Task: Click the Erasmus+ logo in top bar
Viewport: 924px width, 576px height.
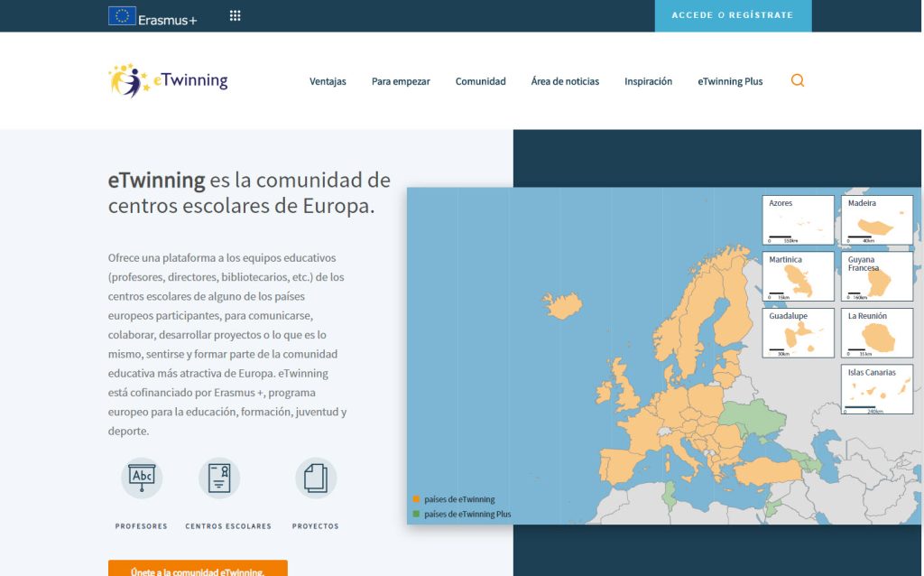Action: coord(152,16)
